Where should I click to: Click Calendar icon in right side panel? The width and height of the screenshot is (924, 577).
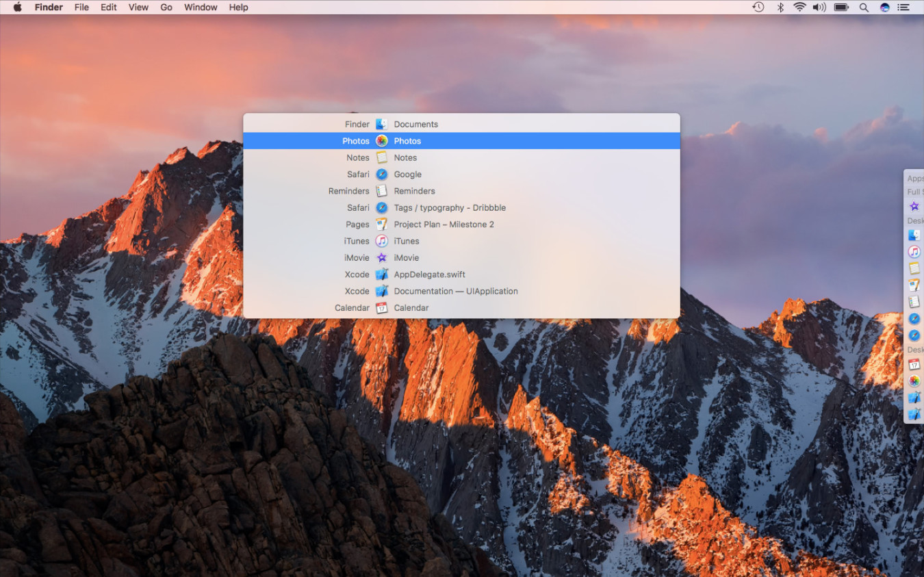click(914, 364)
